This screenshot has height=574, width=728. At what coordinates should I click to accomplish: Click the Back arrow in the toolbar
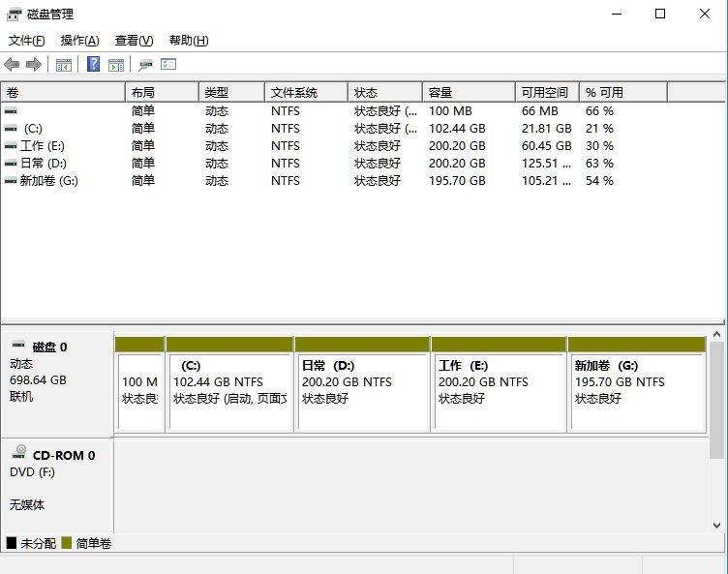[12, 65]
